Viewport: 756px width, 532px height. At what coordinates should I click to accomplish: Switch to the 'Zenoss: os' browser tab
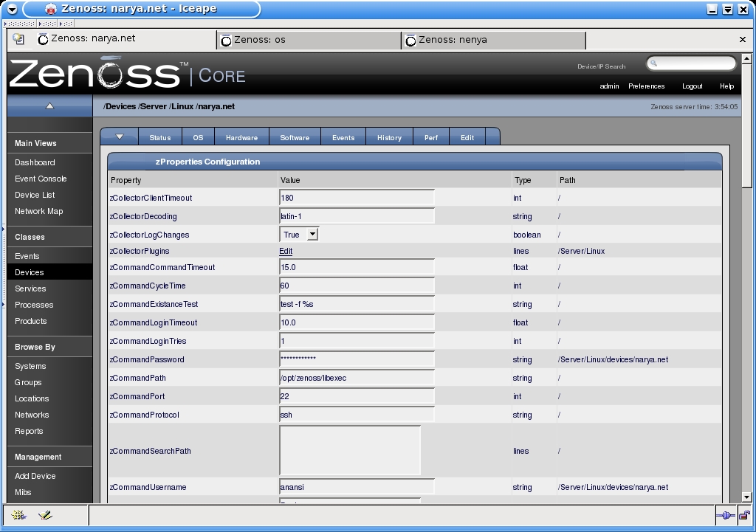tap(309, 41)
